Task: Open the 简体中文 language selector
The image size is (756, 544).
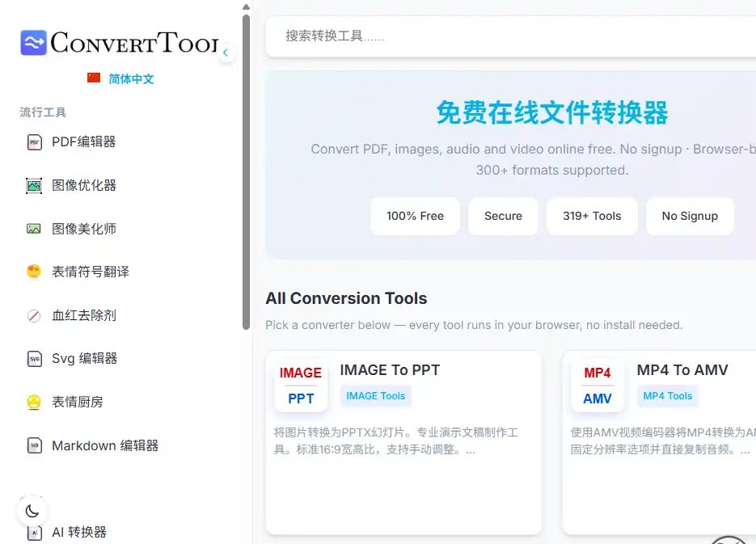Action: pyautogui.click(x=120, y=78)
